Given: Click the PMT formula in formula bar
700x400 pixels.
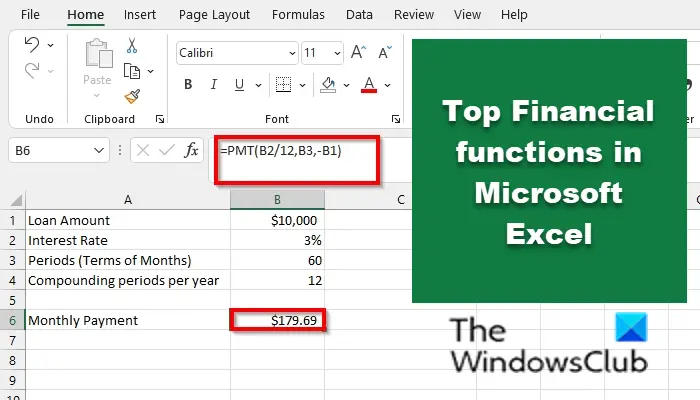Looking at the screenshot, I should click(x=281, y=150).
